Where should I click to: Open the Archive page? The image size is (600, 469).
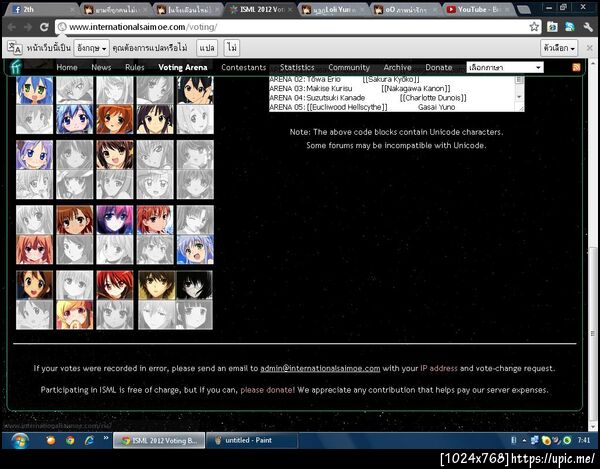(x=397, y=67)
